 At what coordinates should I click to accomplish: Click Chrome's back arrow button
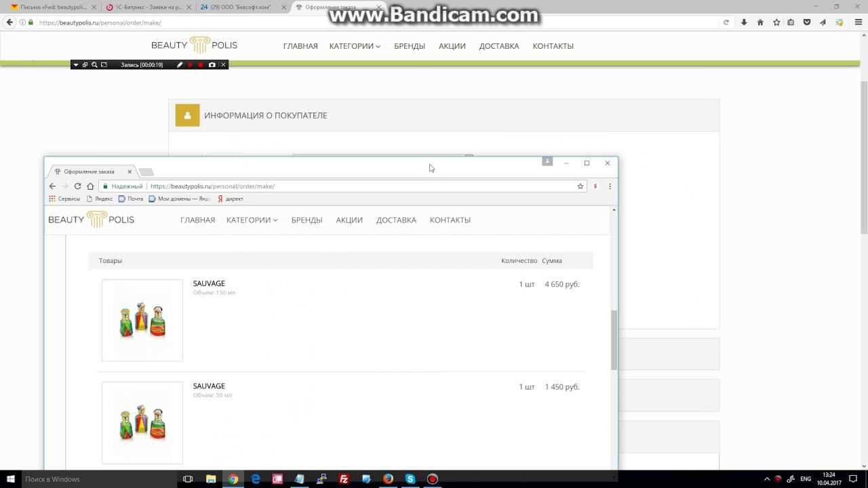[x=52, y=186]
